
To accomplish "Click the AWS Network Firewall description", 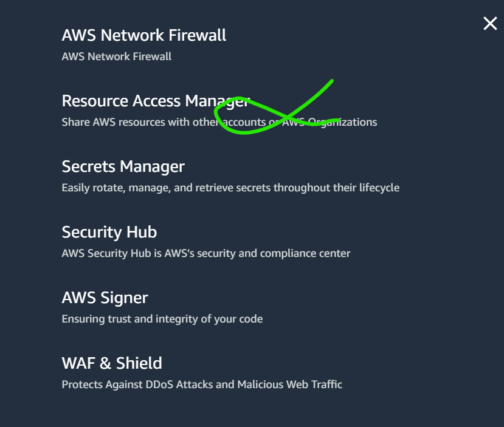I will point(116,56).
